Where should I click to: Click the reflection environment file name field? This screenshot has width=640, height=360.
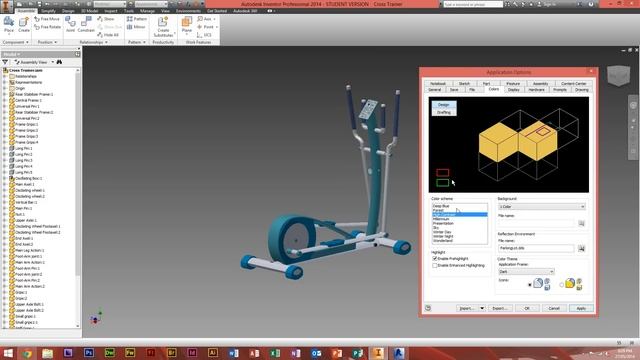click(x=536, y=248)
